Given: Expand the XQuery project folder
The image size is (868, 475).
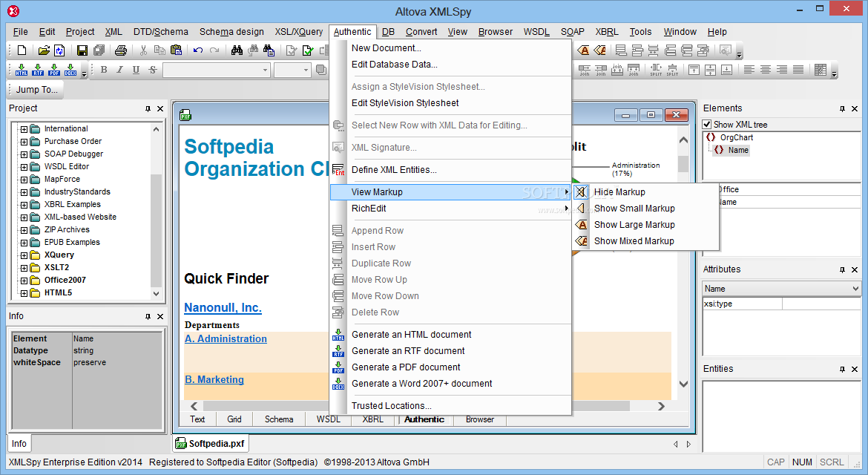Looking at the screenshot, I should 24,256.
